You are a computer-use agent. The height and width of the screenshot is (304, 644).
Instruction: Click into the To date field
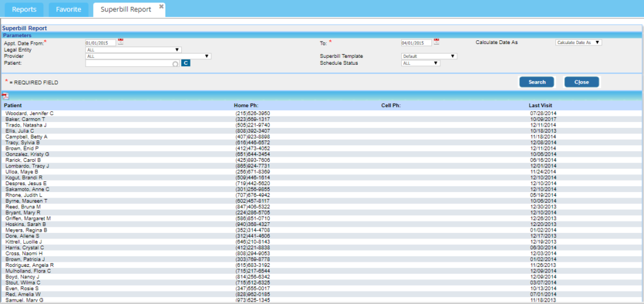(416, 43)
